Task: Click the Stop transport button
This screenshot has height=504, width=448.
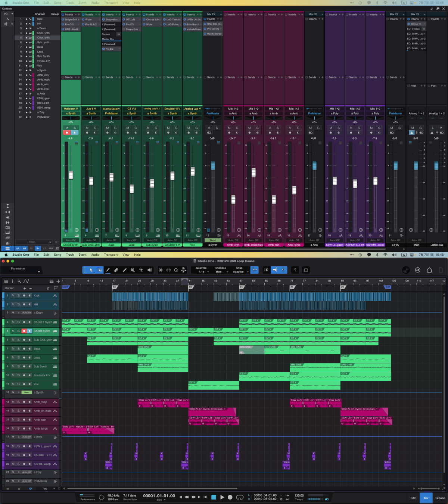Action: 214,497
